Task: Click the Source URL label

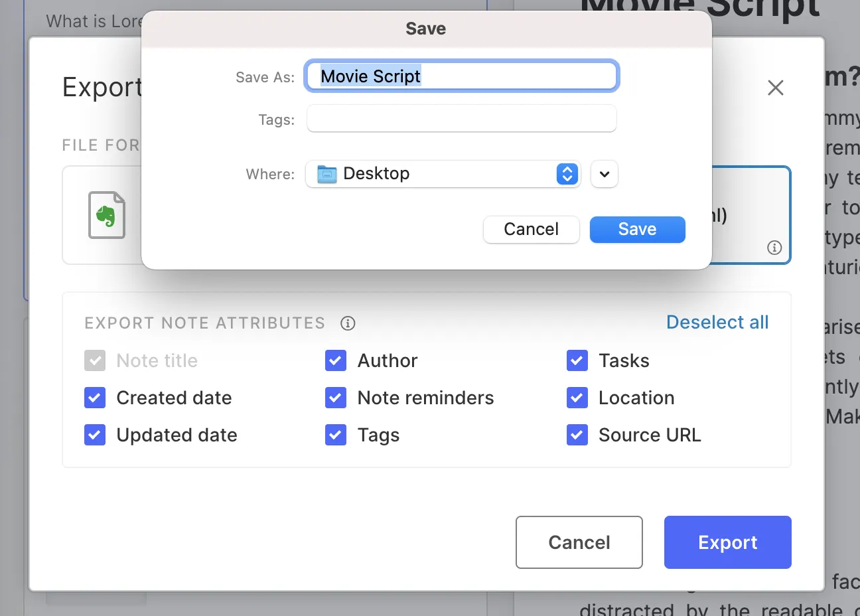Action: point(650,435)
